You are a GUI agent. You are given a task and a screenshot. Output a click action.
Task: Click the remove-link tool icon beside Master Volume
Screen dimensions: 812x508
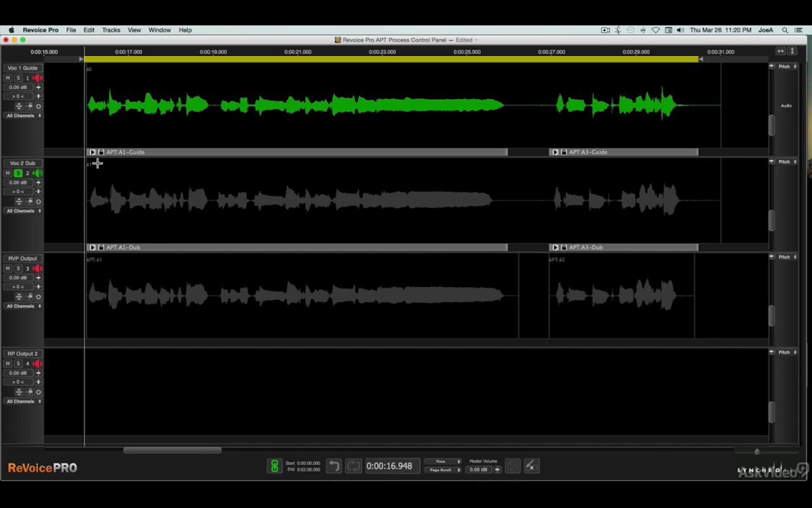pyautogui.click(x=532, y=466)
